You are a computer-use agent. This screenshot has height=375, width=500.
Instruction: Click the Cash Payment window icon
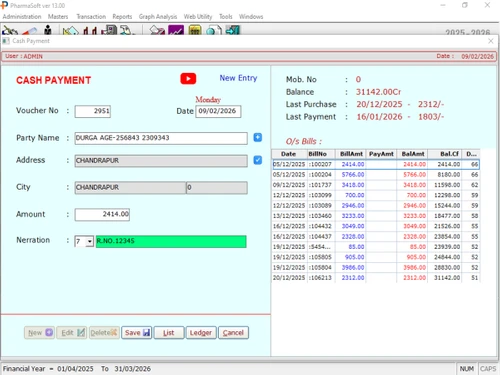point(6,41)
